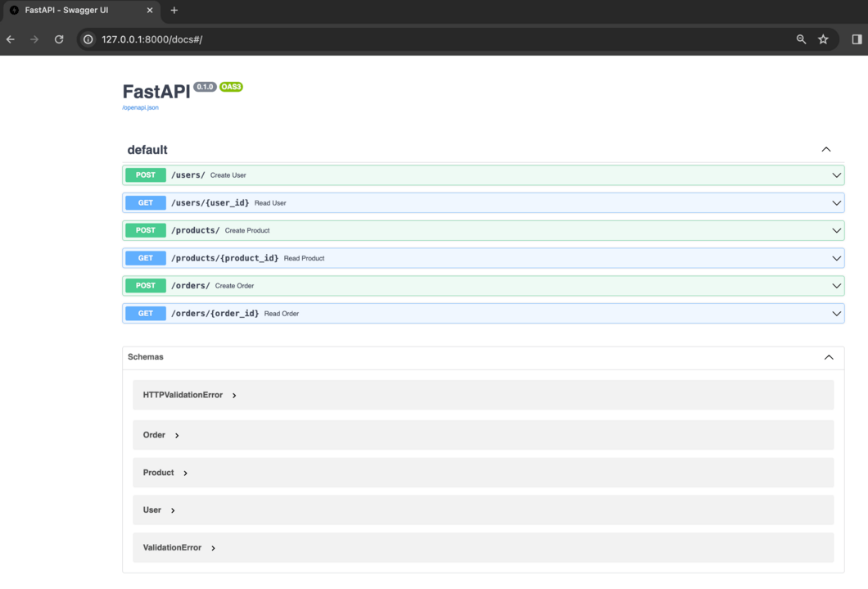868x589 pixels.
Task: Select the FastAPI - Swagger UI tab
Action: pos(81,10)
